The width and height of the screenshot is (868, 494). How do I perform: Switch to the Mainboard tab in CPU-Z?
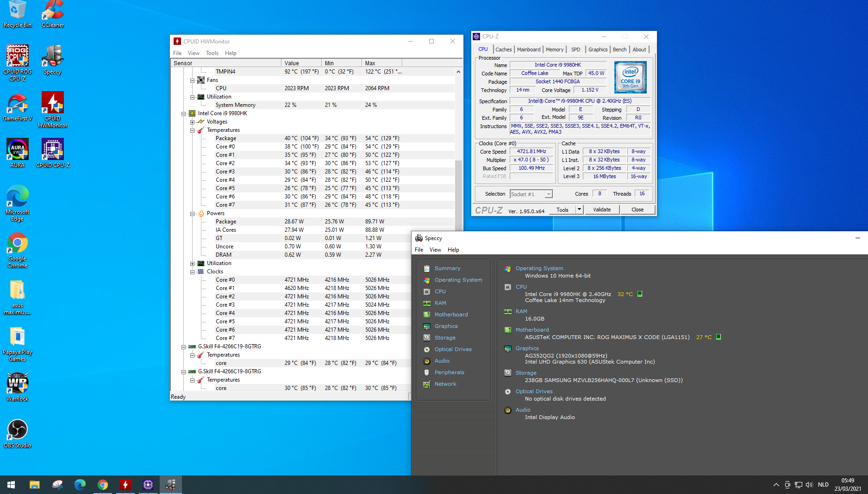(x=529, y=49)
